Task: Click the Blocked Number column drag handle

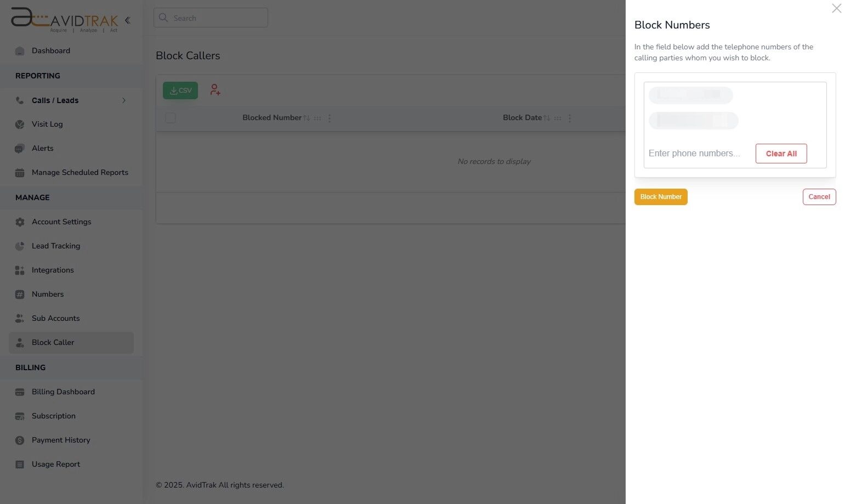Action: point(317,118)
